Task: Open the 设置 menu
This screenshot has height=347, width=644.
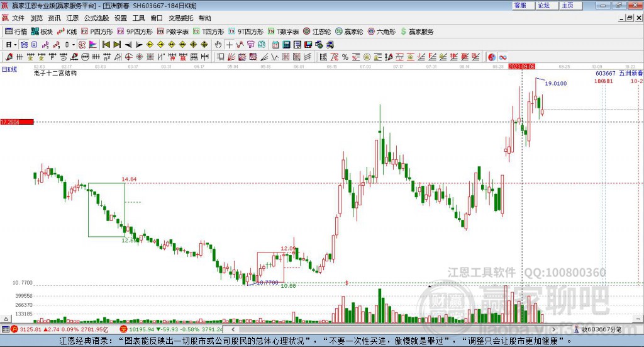Action: coord(121,18)
